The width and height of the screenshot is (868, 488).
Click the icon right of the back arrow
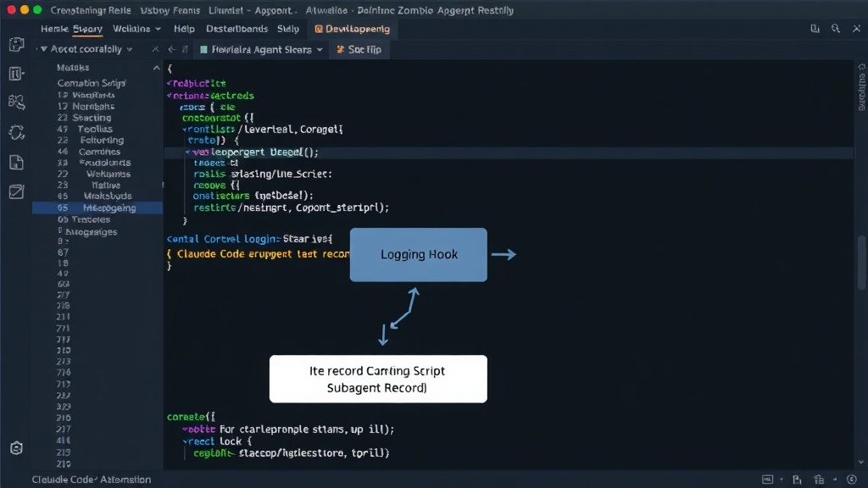point(186,49)
